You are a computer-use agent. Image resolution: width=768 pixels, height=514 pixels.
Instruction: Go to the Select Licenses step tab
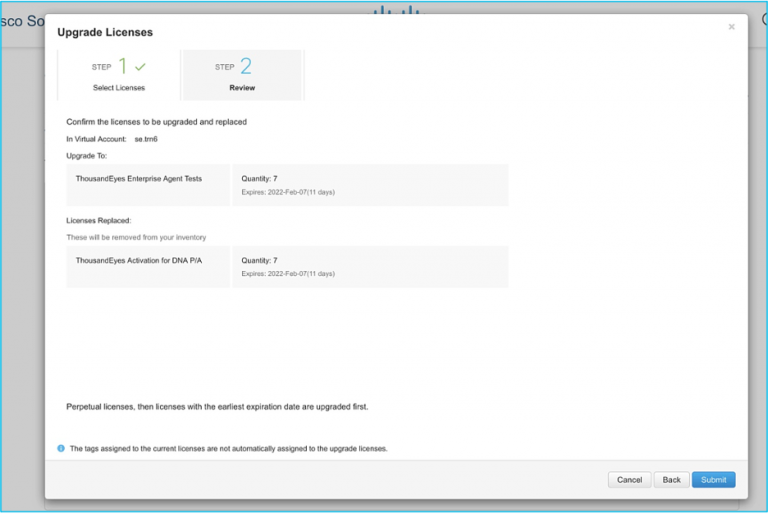coord(118,76)
